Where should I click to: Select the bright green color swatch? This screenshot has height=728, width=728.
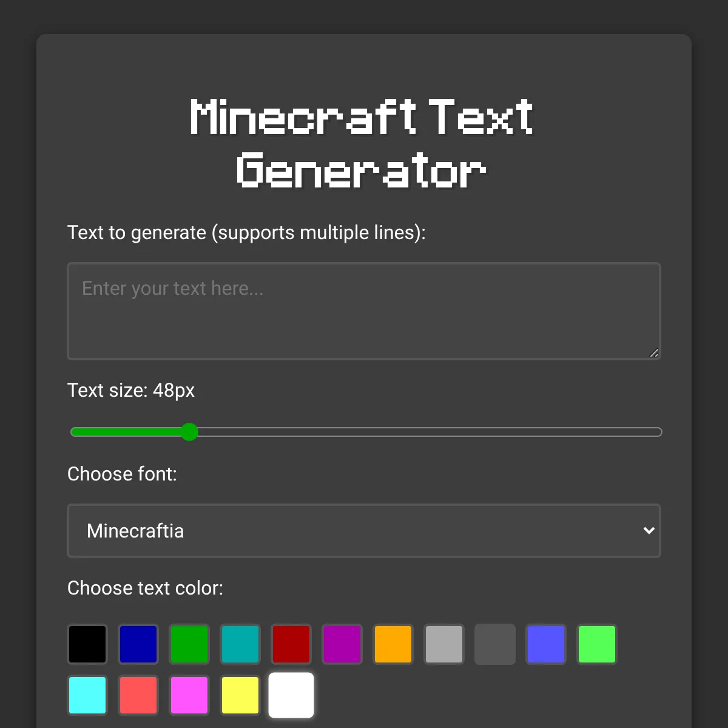point(597,644)
